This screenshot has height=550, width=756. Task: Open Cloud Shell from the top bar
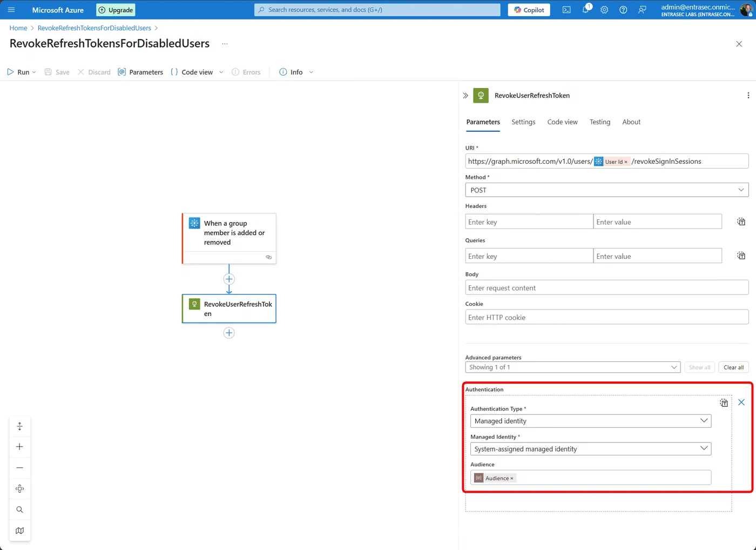coord(566,10)
